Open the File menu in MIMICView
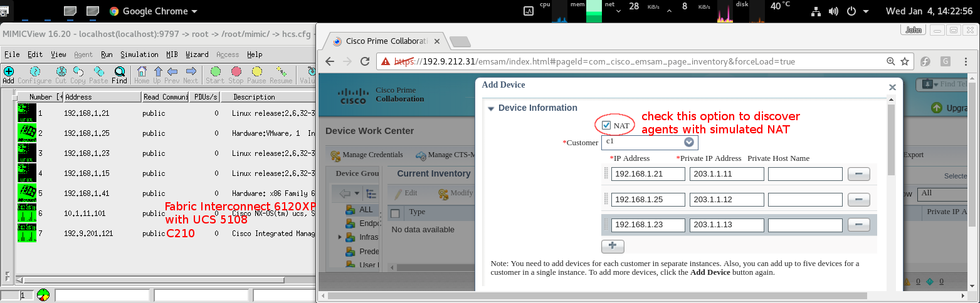The height and width of the screenshot is (303, 980). [x=12, y=54]
